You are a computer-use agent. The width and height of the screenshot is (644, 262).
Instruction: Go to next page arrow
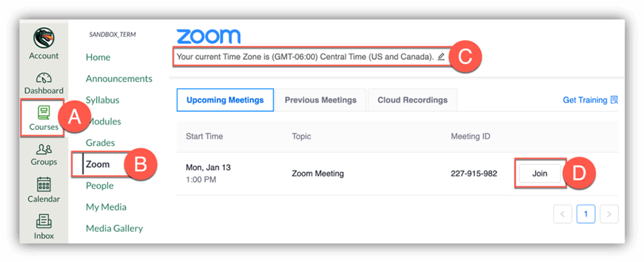[609, 214]
